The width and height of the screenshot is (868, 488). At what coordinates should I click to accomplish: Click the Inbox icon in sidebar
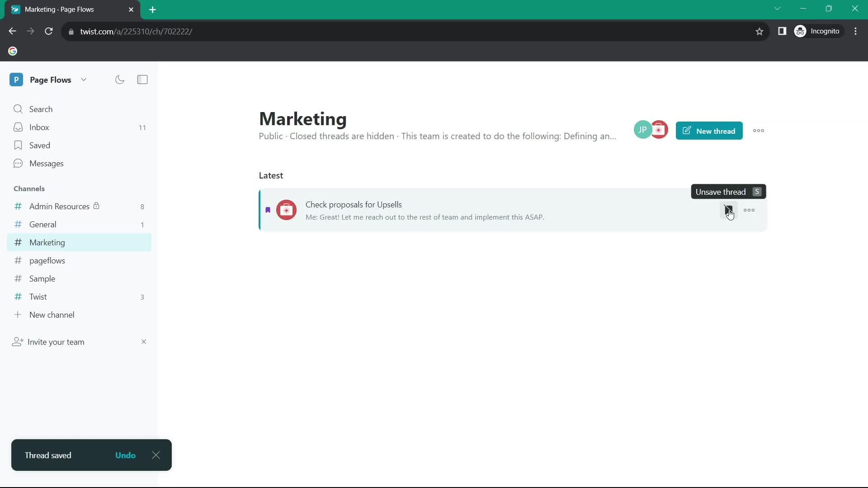tap(18, 127)
